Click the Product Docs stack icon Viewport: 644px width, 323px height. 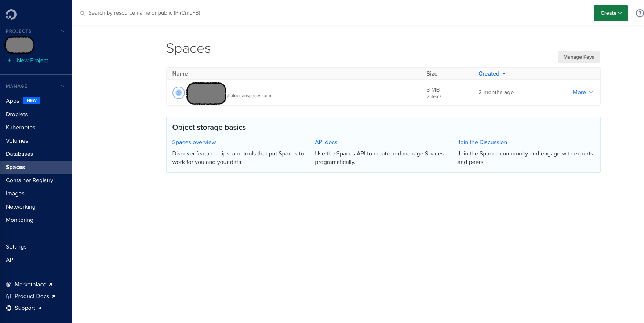(9, 296)
